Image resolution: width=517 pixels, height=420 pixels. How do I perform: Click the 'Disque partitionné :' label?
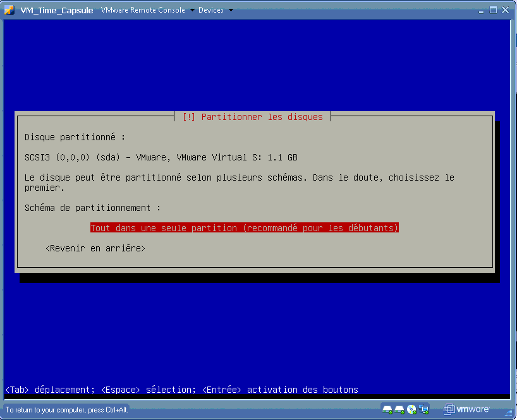click(x=75, y=137)
